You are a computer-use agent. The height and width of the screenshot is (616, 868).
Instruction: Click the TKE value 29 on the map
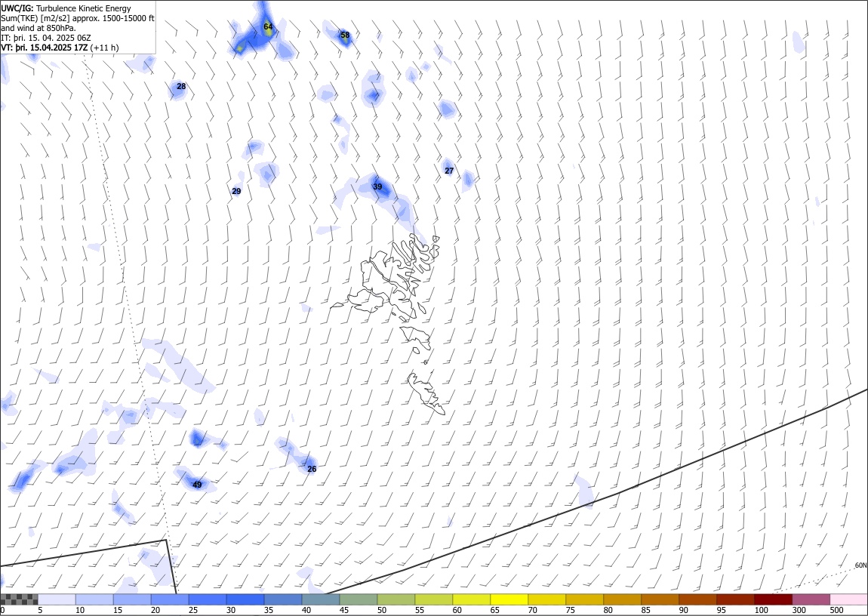[x=236, y=192]
